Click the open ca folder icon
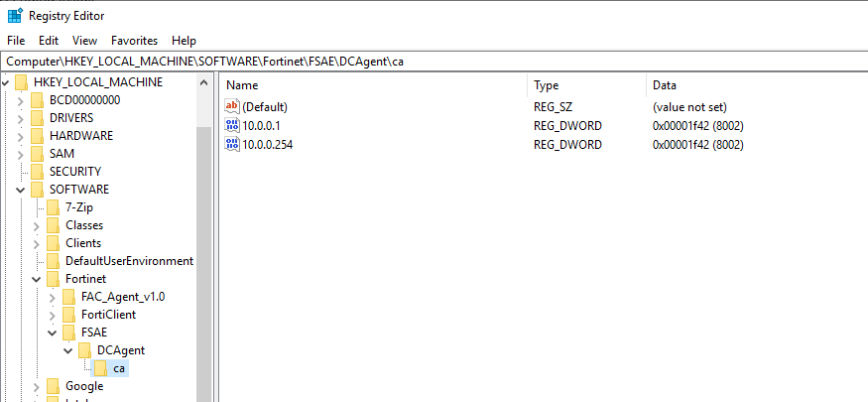 (x=100, y=368)
